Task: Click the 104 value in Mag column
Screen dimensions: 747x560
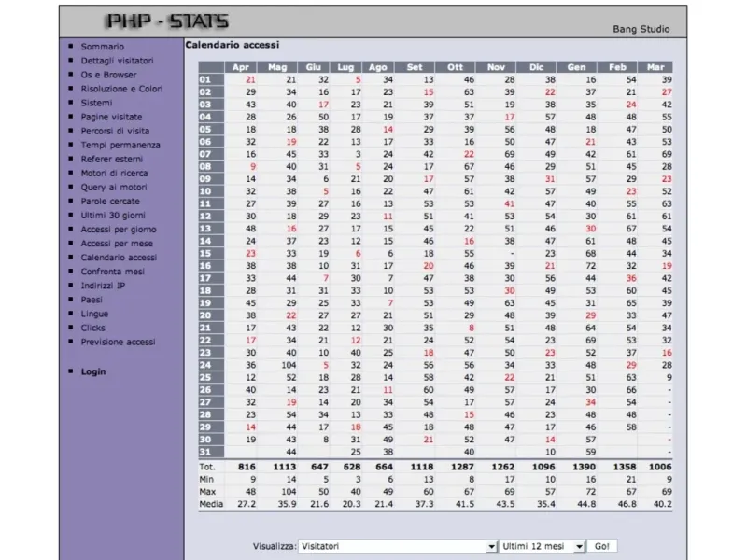Action: (289, 365)
